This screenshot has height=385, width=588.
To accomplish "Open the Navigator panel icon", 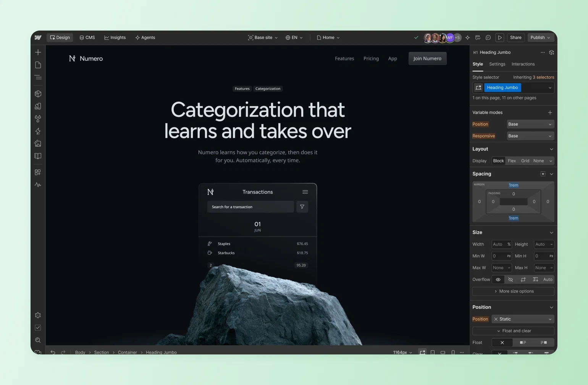I will (38, 77).
